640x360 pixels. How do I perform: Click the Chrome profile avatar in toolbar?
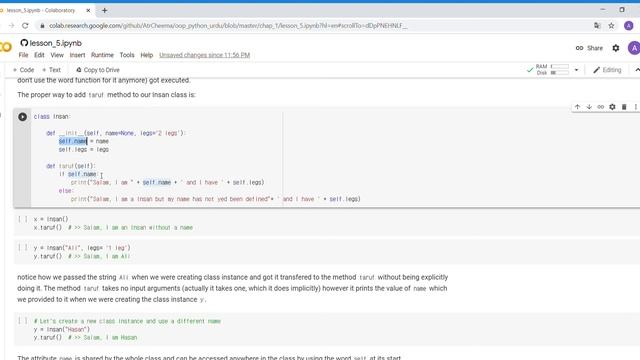629,26
